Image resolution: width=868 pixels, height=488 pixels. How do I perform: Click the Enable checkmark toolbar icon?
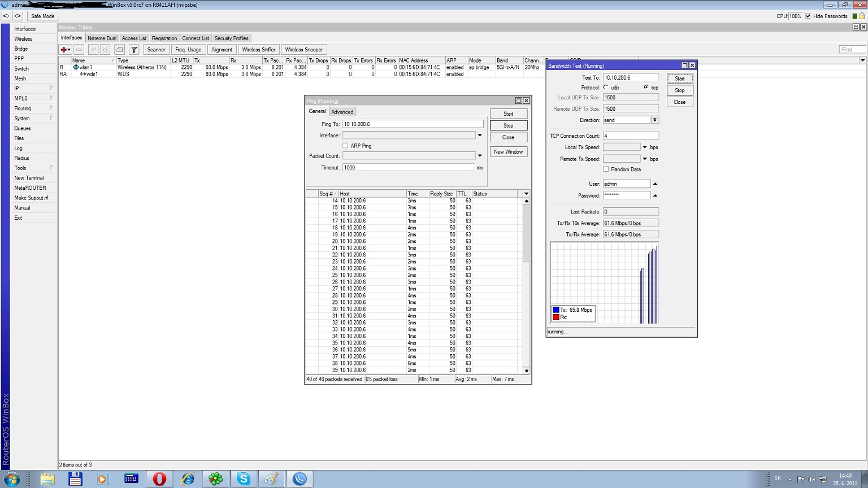[93, 50]
